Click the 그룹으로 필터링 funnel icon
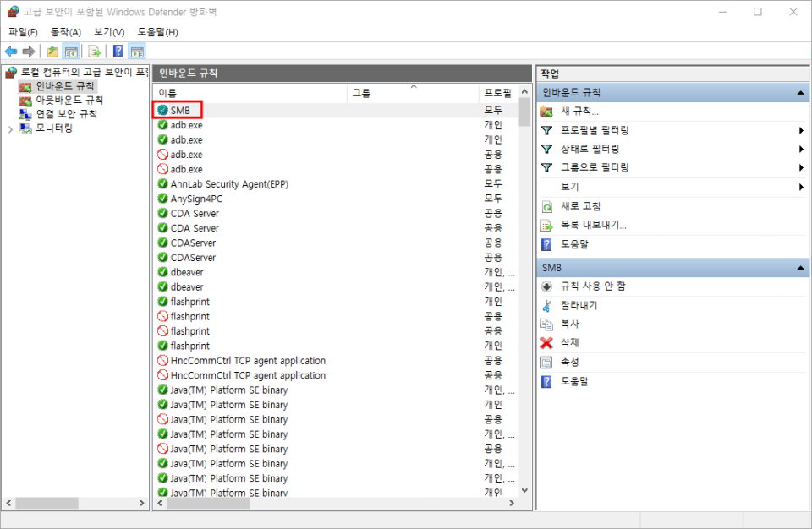This screenshot has height=529, width=812. (x=547, y=167)
